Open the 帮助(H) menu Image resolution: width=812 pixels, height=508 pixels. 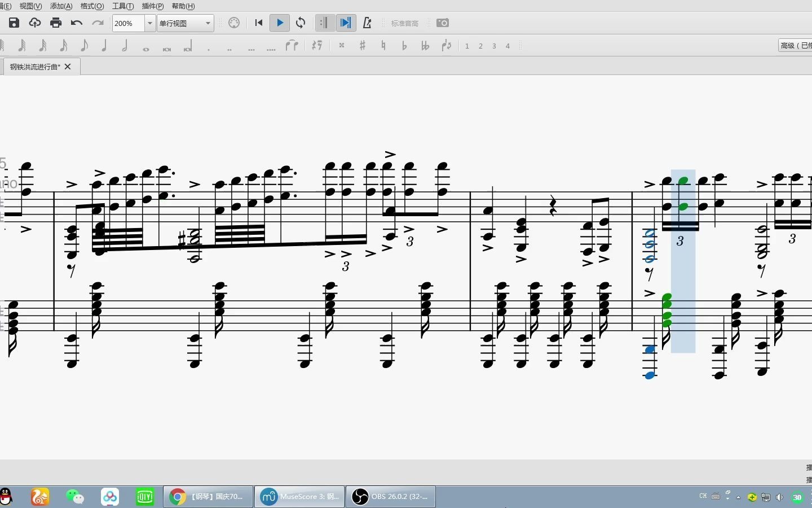183,6
